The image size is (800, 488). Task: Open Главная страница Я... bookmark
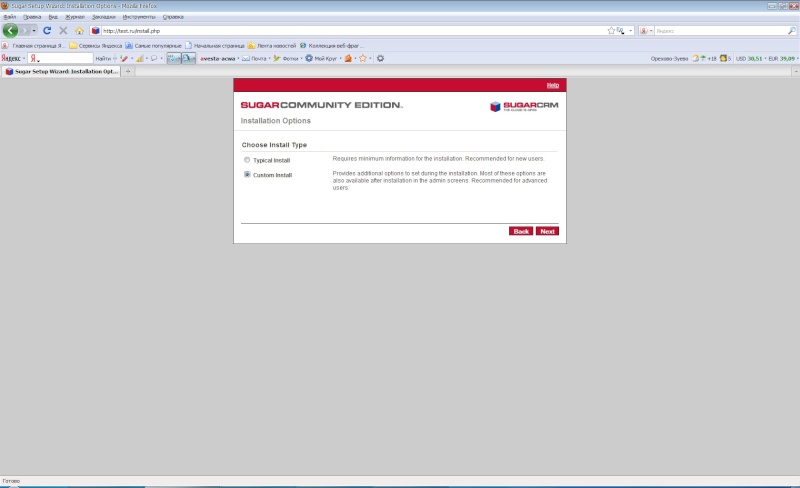[x=33, y=45]
